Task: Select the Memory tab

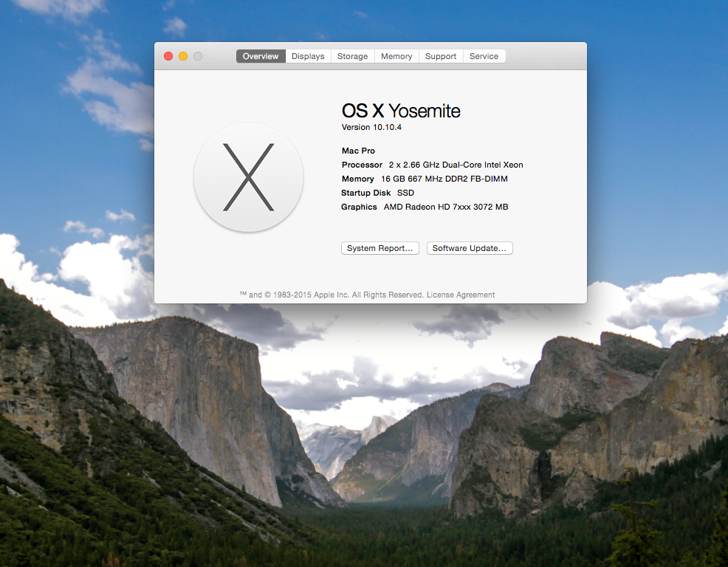Action: point(396,56)
